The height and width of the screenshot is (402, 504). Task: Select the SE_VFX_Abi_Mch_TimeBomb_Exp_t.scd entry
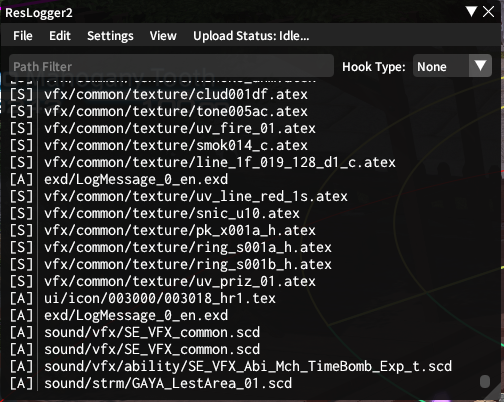pos(247,367)
